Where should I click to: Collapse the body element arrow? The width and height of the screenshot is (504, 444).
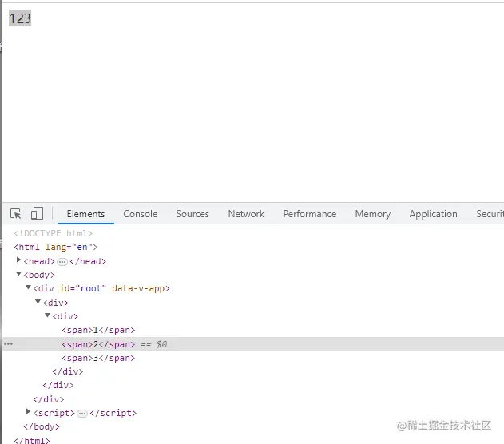[x=18, y=274]
